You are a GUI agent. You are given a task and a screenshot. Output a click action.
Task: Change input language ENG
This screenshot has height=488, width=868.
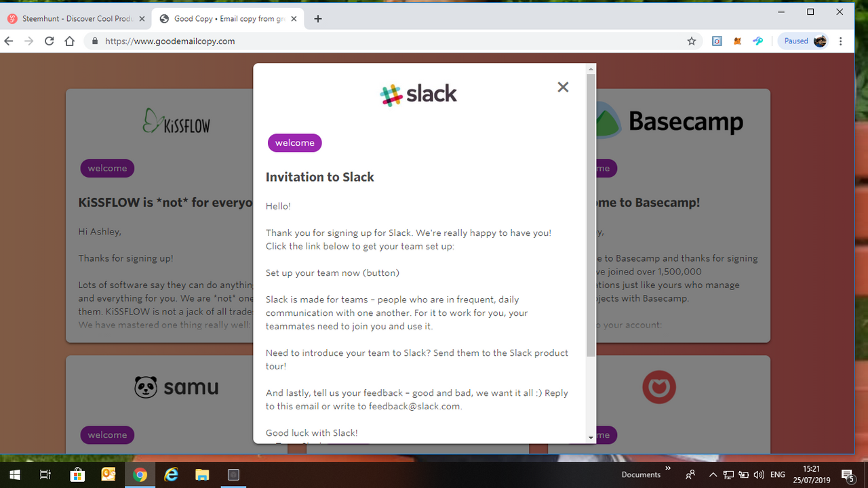coord(778,474)
